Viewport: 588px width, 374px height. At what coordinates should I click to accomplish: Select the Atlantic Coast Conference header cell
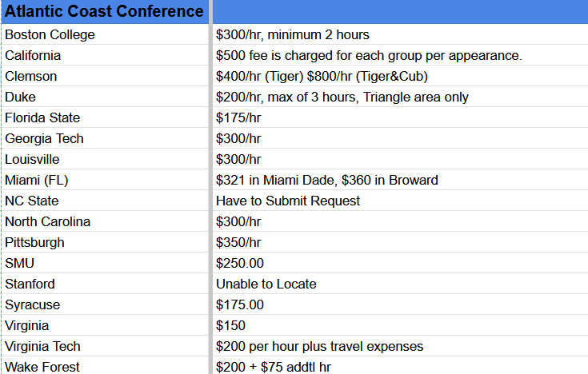pos(105,12)
